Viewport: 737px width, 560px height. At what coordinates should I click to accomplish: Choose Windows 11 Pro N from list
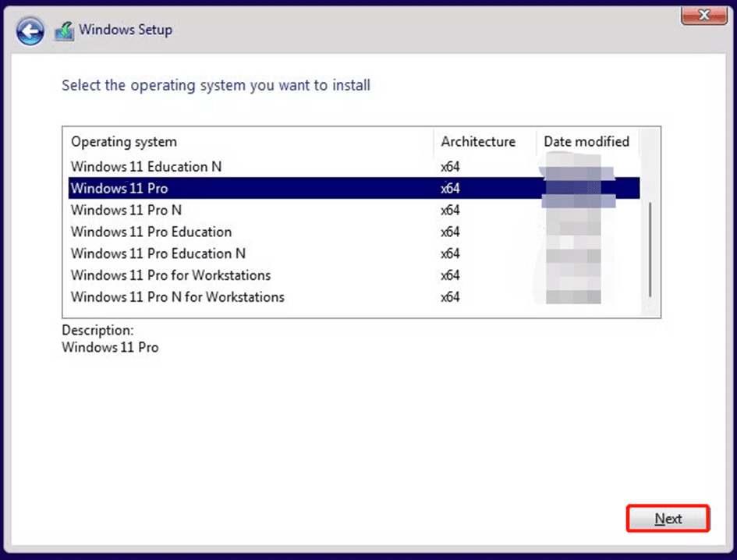pyautogui.click(x=126, y=211)
